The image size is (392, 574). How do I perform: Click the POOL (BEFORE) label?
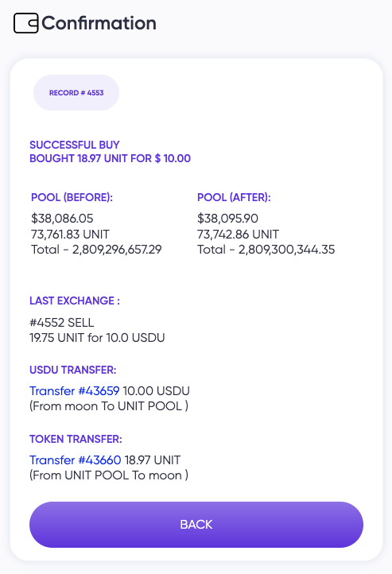point(72,197)
